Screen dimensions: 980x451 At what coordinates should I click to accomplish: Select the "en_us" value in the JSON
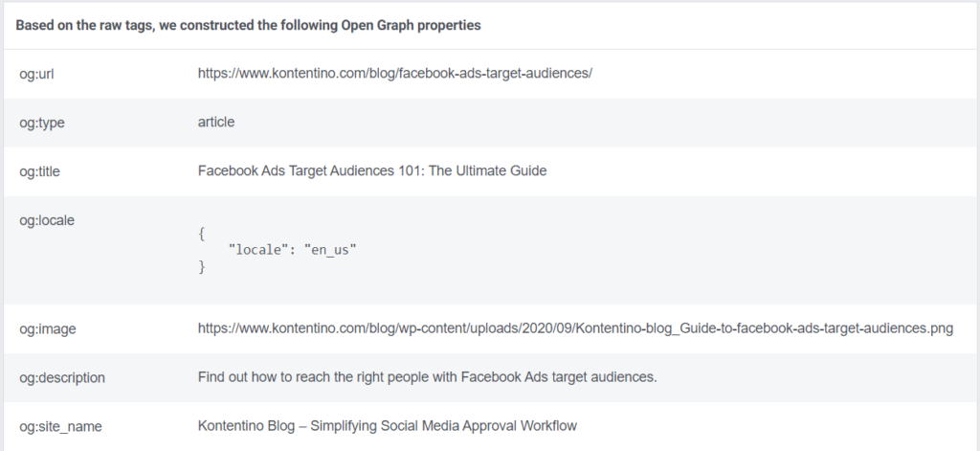click(x=330, y=249)
